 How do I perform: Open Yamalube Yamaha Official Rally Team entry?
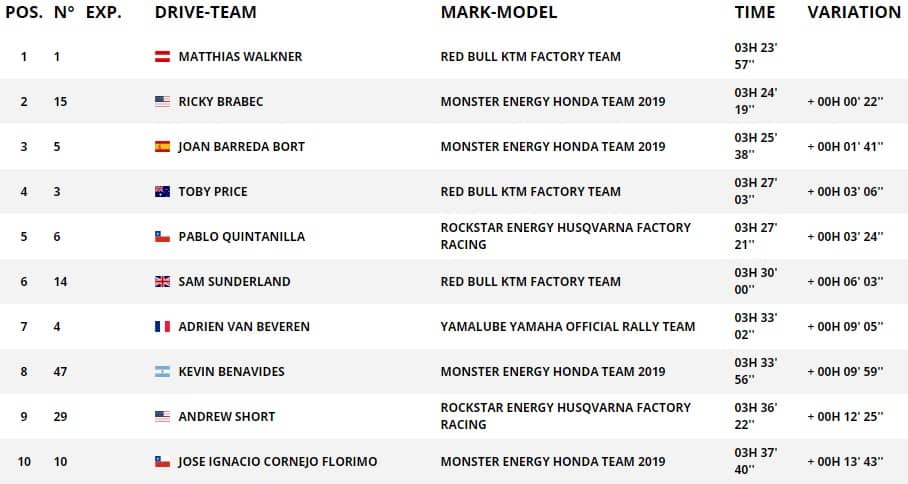(x=567, y=327)
